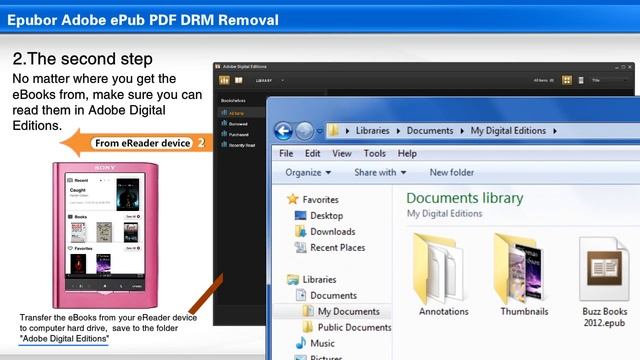
Task: Click the Purchased bookshelf icon
Action: click(224, 133)
